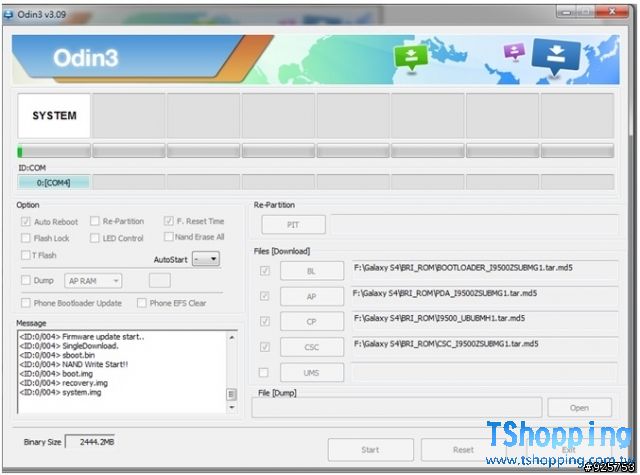Enable the UMS file checkbox
The image size is (640, 475).
(264, 372)
